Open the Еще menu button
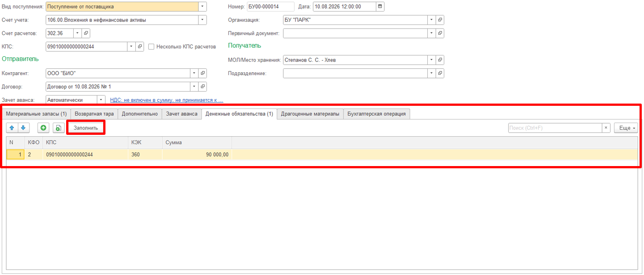The width and height of the screenshot is (644, 275). [x=626, y=128]
